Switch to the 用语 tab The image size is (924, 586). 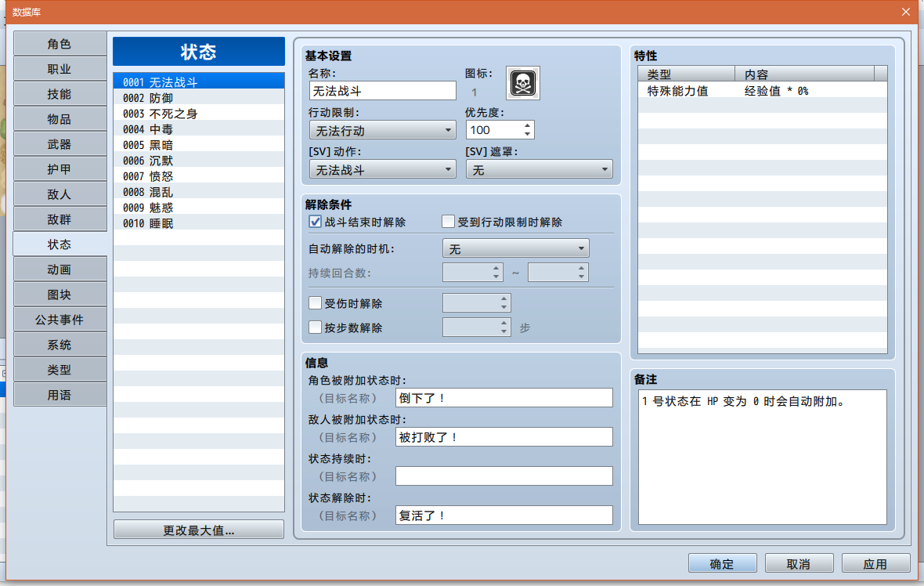tap(60, 394)
